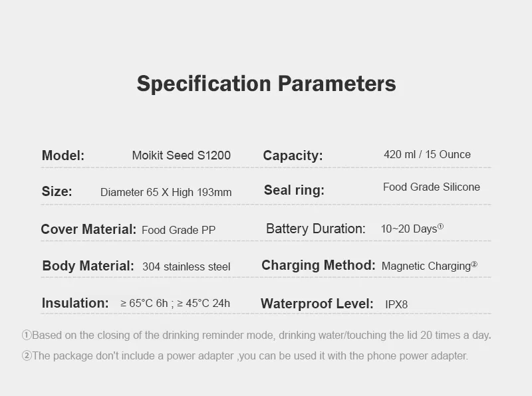Click the Size label

tap(57, 191)
